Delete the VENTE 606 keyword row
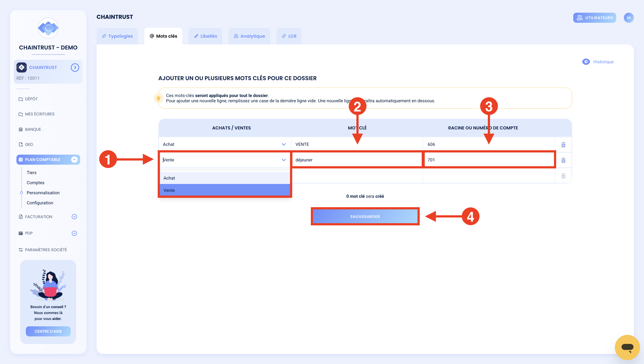 pyautogui.click(x=563, y=145)
